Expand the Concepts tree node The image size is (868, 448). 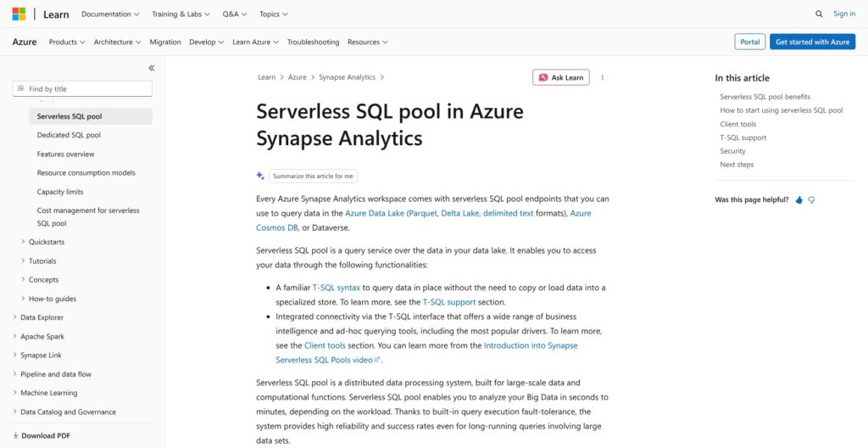tap(23, 279)
